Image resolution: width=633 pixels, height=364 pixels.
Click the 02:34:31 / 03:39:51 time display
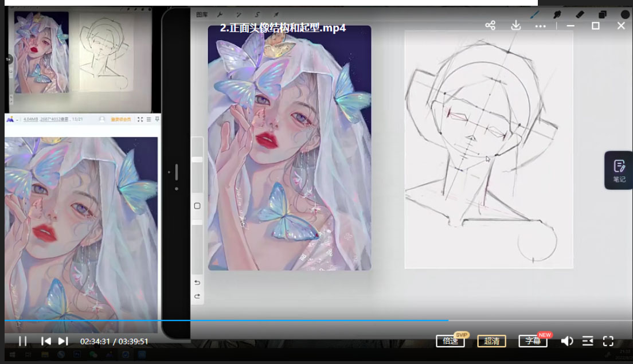pyautogui.click(x=114, y=342)
